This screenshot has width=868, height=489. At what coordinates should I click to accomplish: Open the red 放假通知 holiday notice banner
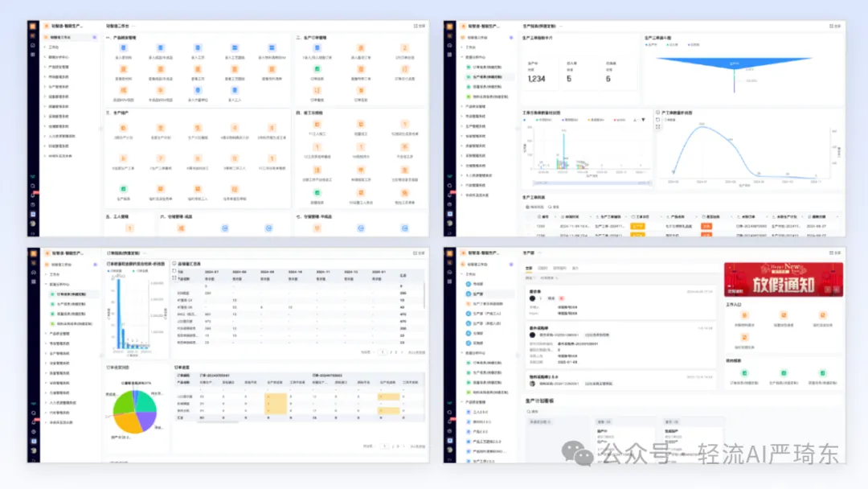784,280
